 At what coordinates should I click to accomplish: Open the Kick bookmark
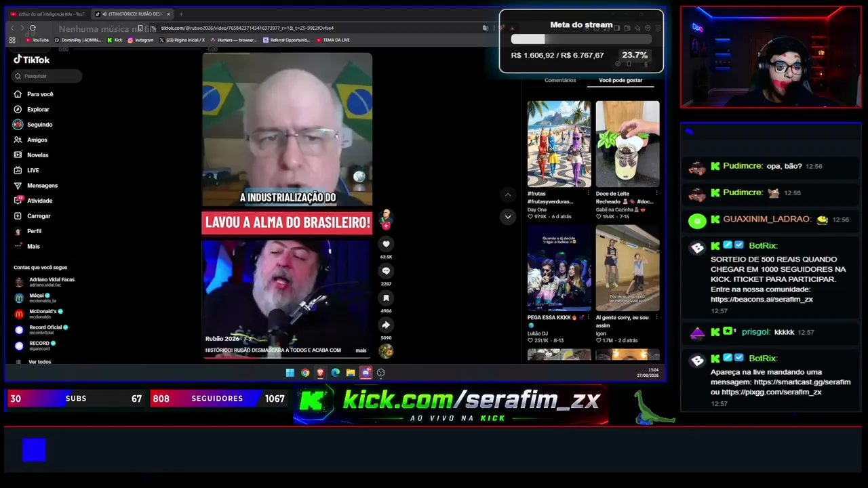(115, 40)
